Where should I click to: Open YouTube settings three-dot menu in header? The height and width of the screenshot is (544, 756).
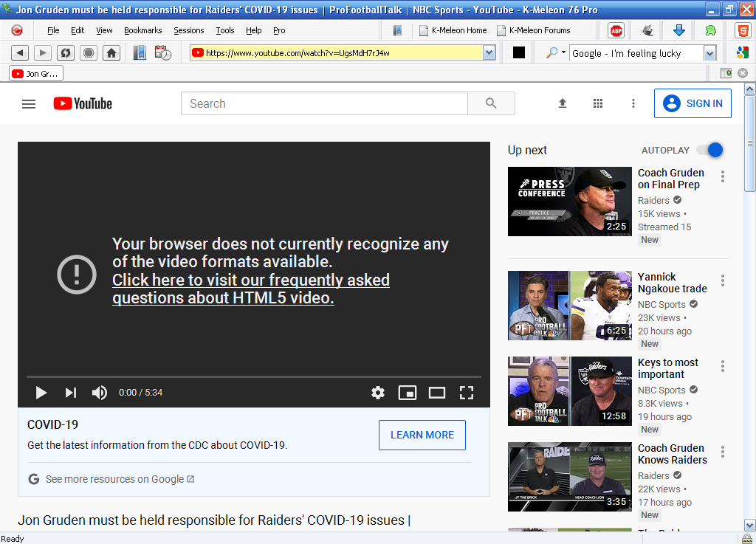(633, 103)
